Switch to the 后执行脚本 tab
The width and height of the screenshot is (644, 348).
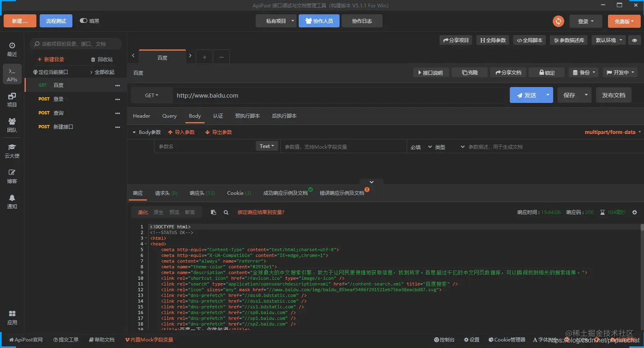coord(284,116)
